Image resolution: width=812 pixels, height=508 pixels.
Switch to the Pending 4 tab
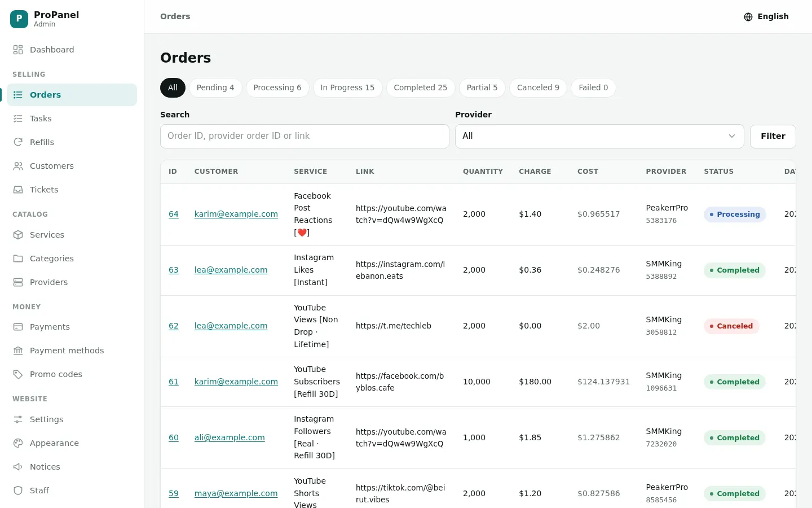click(215, 87)
